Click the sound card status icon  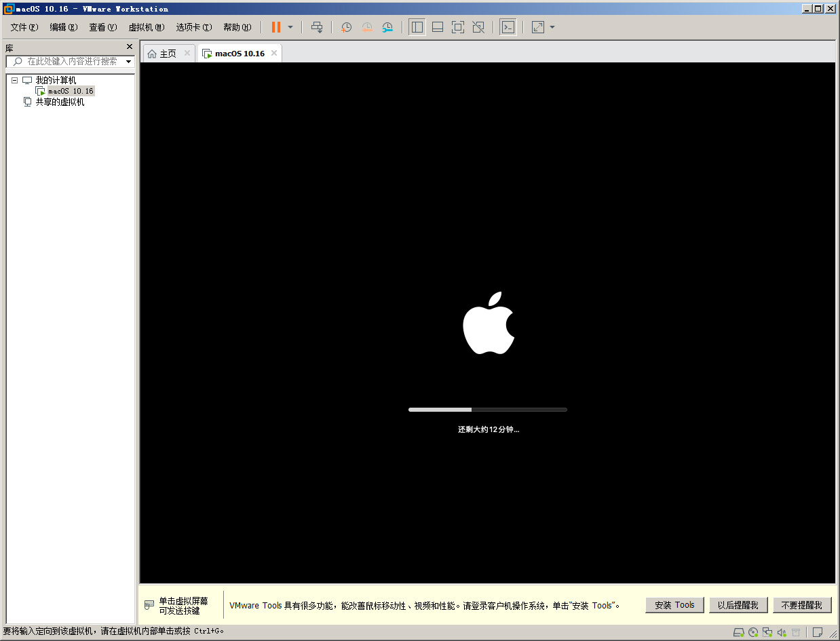pos(782,632)
